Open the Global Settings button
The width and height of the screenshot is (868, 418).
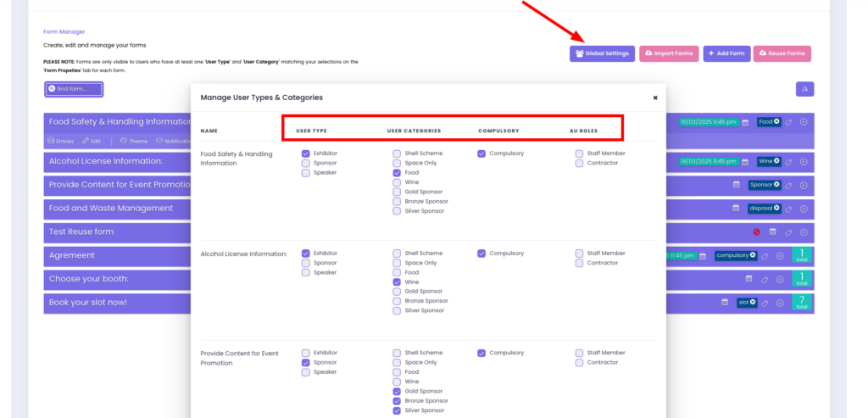click(602, 53)
